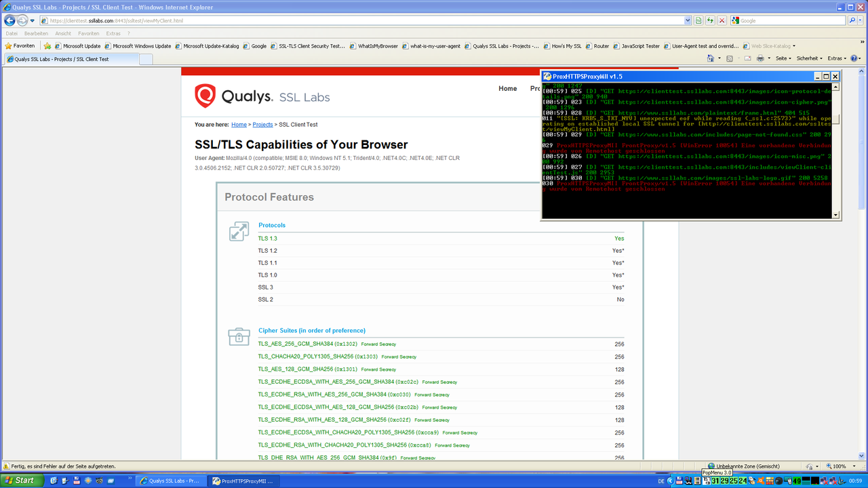Go back with the browser Back arrow
This screenshot has width=868, height=488.
click(x=9, y=21)
